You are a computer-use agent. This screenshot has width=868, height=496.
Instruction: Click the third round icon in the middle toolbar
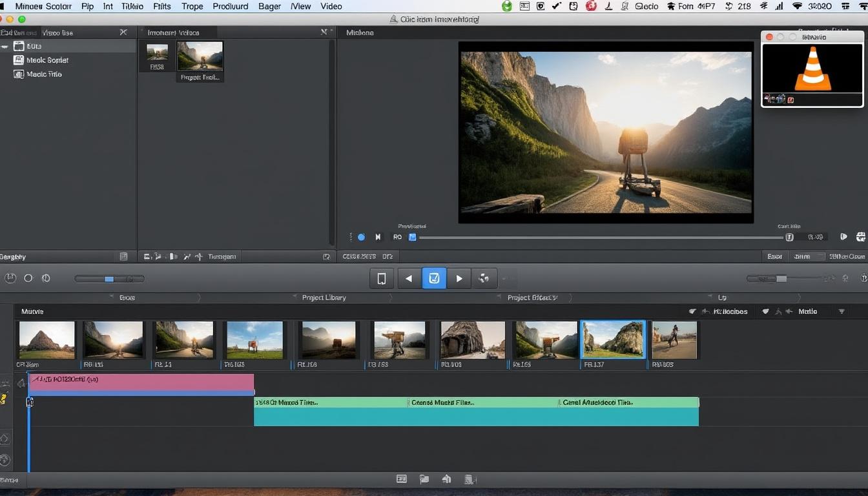(46, 278)
